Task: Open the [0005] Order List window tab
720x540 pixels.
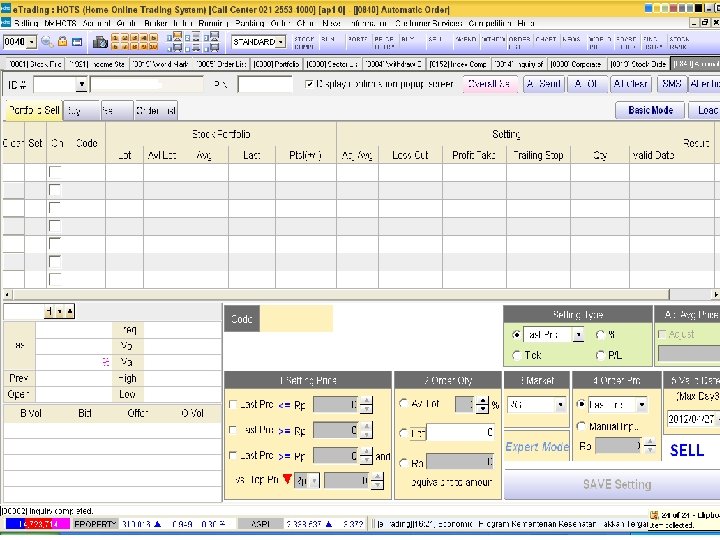Action: coord(221,64)
